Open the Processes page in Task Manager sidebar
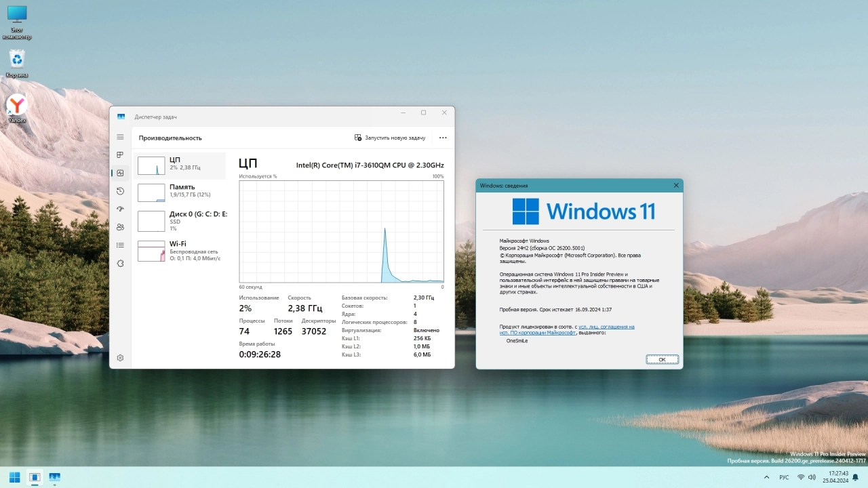868x488 pixels. 120,155
